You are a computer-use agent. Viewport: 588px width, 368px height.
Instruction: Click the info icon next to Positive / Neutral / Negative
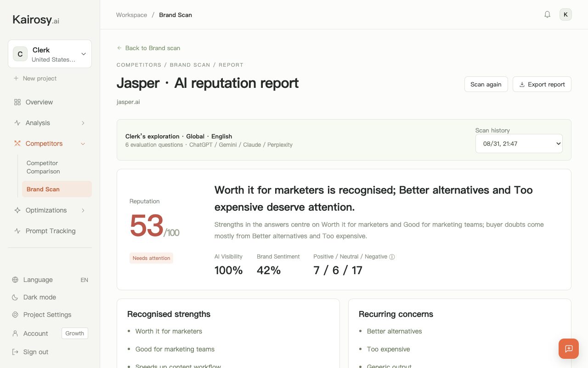[x=392, y=257]
